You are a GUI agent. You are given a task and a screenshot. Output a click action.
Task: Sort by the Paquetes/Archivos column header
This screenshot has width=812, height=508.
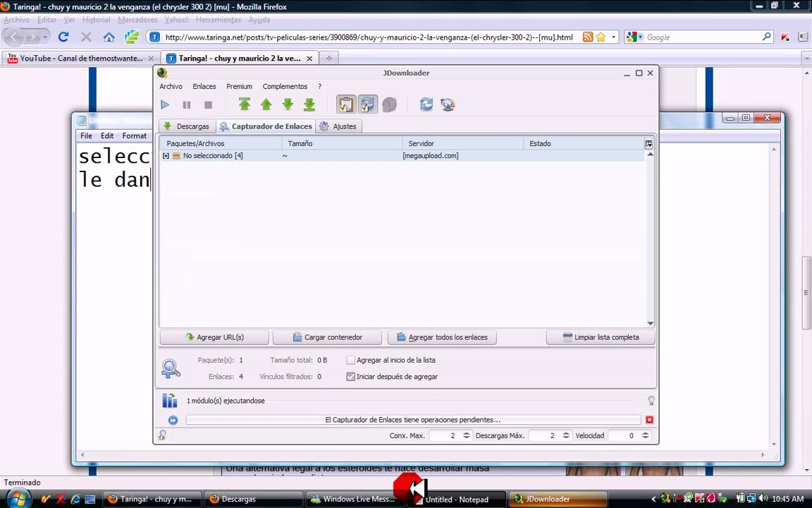coord(221,144)
